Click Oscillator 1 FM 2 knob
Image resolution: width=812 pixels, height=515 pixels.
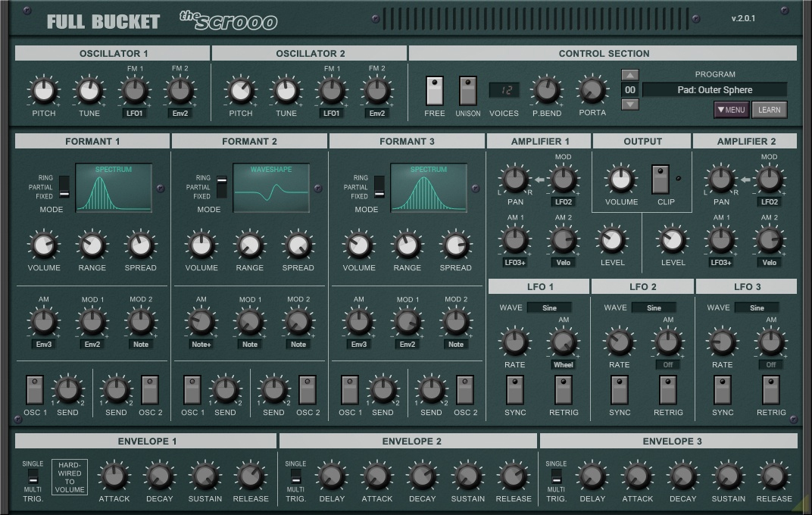(180, 91)
